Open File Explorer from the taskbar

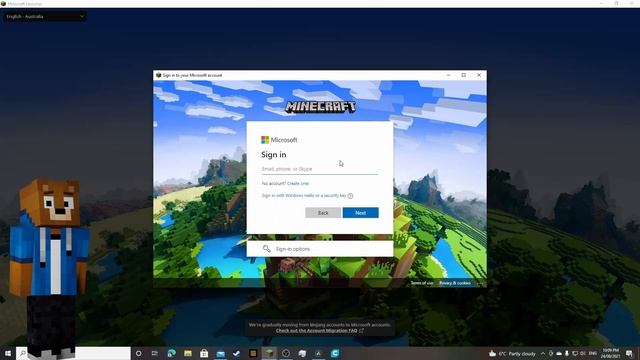click(188, 353)
